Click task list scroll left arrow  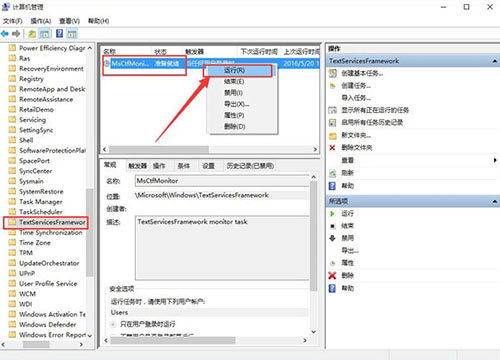105,149
